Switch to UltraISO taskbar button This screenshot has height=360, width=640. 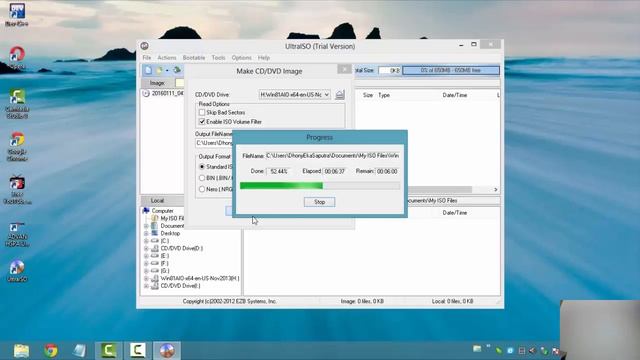tap(167, 351)
